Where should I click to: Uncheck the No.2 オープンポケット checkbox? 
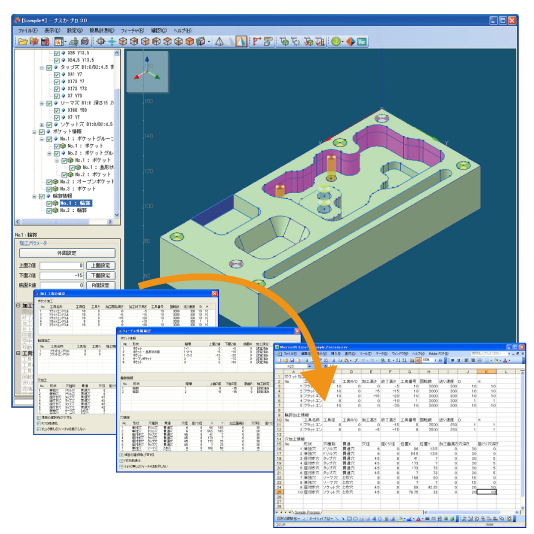pyautogui.click(x=49, y=182)
